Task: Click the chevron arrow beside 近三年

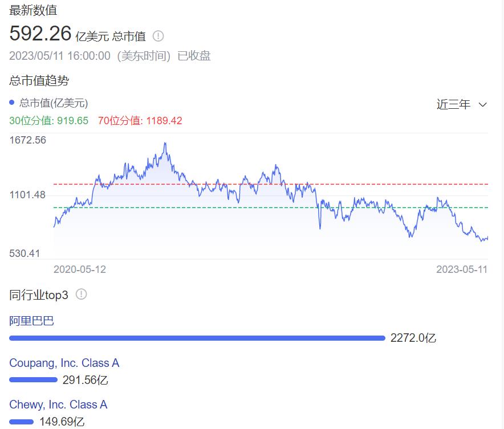Action: (x=482, y=105)
